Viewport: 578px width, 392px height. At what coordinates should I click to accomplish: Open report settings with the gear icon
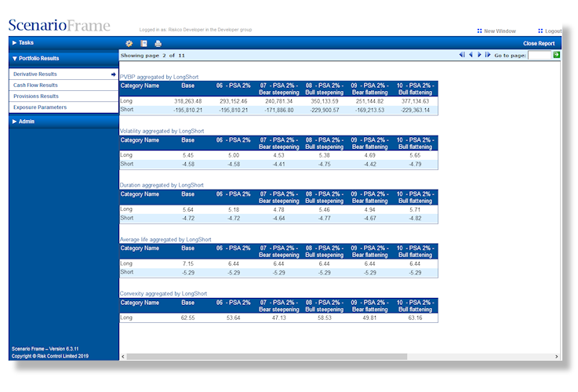click(x=129, y=43)
